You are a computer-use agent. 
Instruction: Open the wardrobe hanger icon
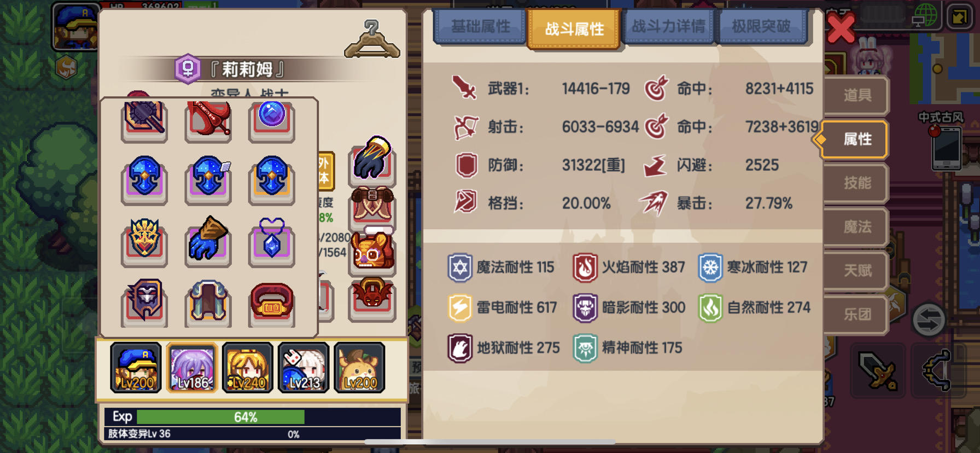pos(372,39)
